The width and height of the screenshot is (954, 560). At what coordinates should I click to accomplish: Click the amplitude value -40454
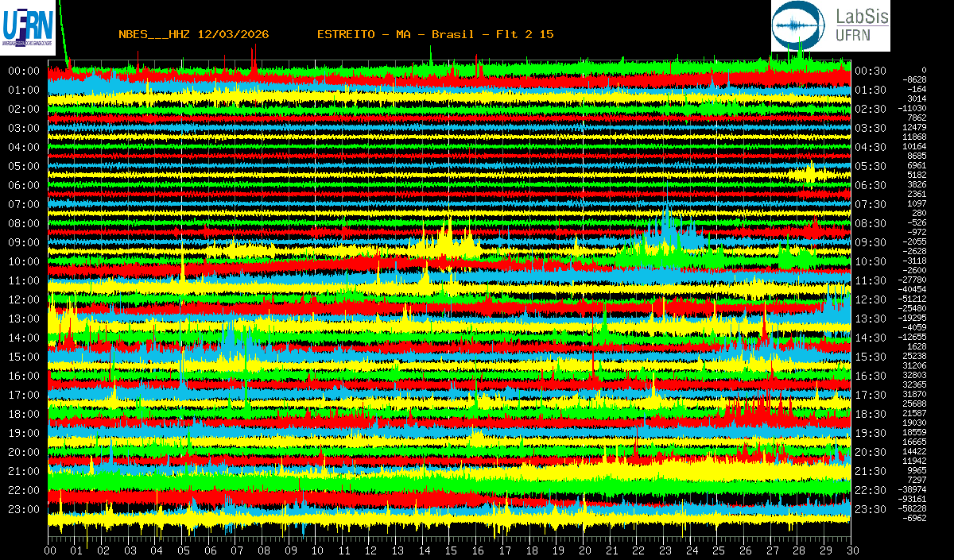pos(912,289)
